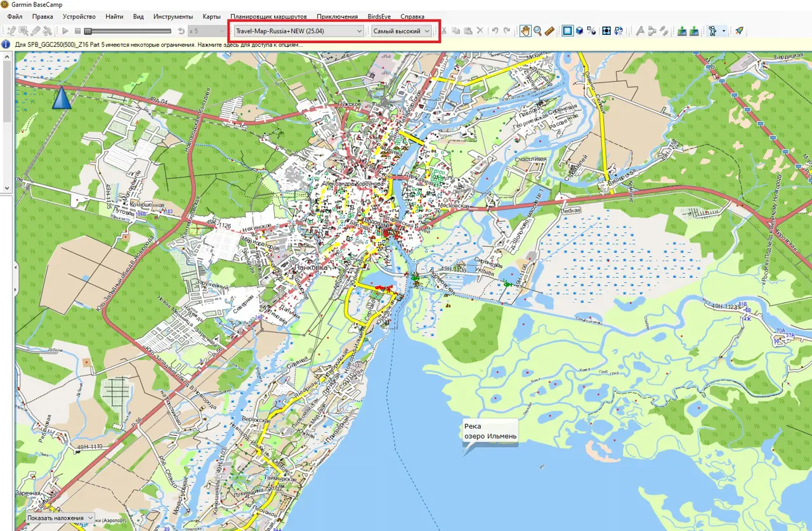Image resolution: width=812 pixels, height=531 pixels.
Task: Open the Travel-Map-Russia+NEW map product dropdown
Action: tap(299, 30)
